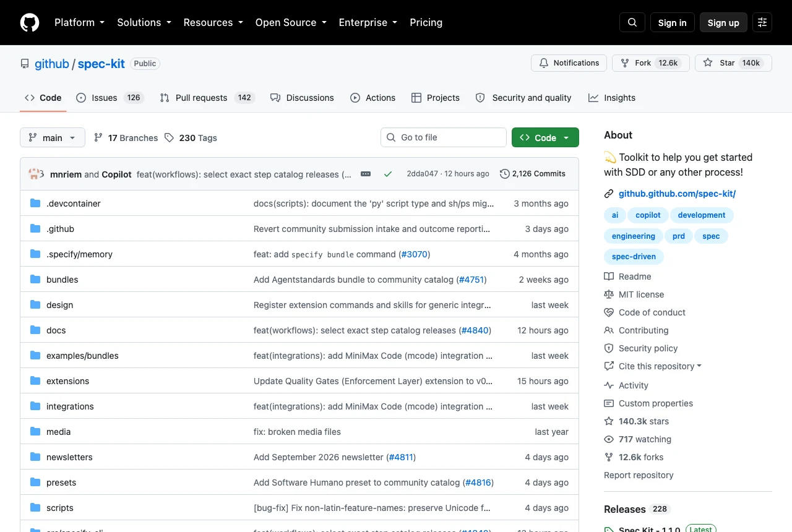The height and width of the screenshot is (532, 792).
Task: Click the folder icon of .github row
Action: [x=35, y=228]
